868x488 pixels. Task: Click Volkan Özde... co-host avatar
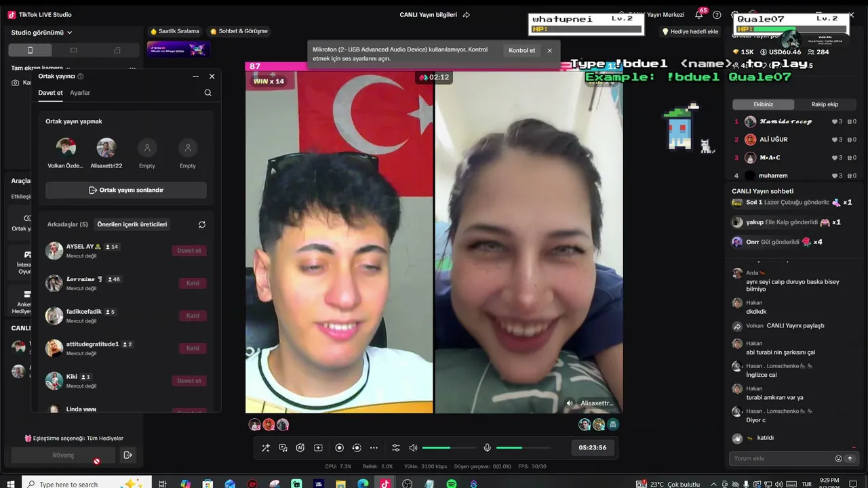tap(66, 148)
